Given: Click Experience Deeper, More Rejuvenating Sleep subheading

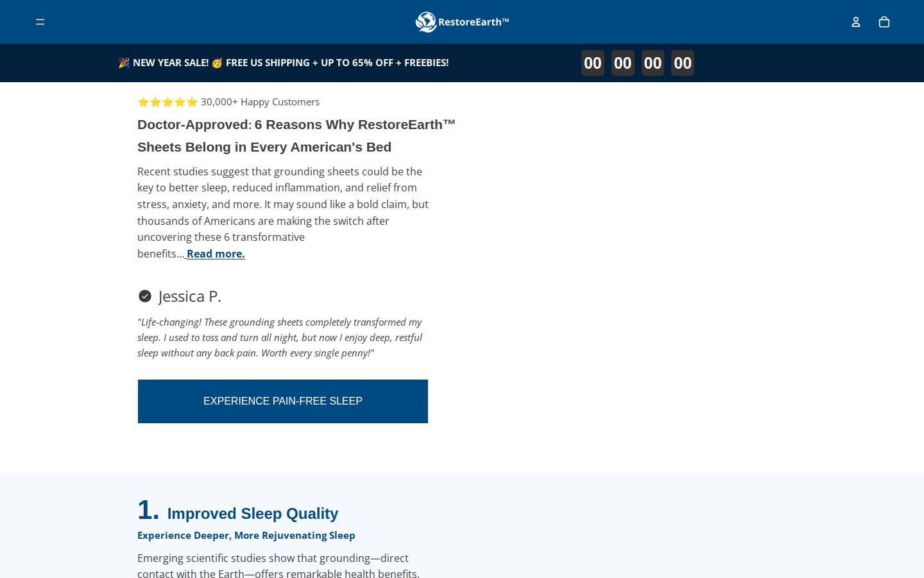Looking at the screenshot, I should click(246, 536).
